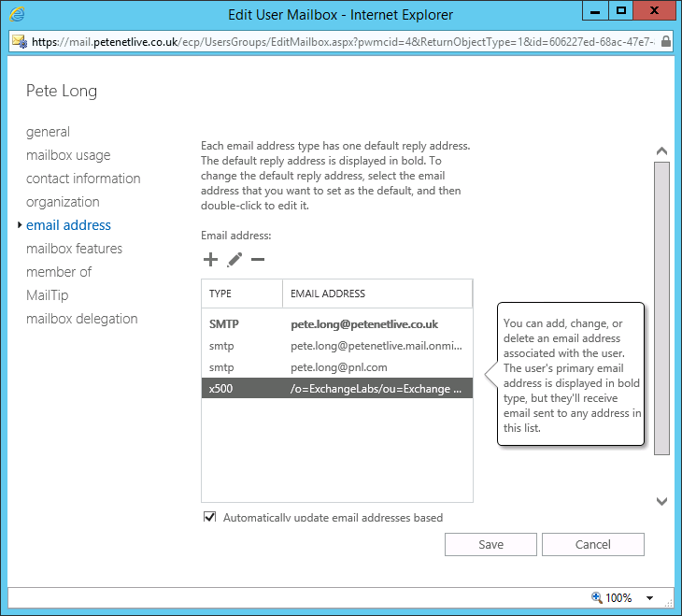Open the MailTip section
This screenshot has height=616, width=682.
click(x=47, y=295)
